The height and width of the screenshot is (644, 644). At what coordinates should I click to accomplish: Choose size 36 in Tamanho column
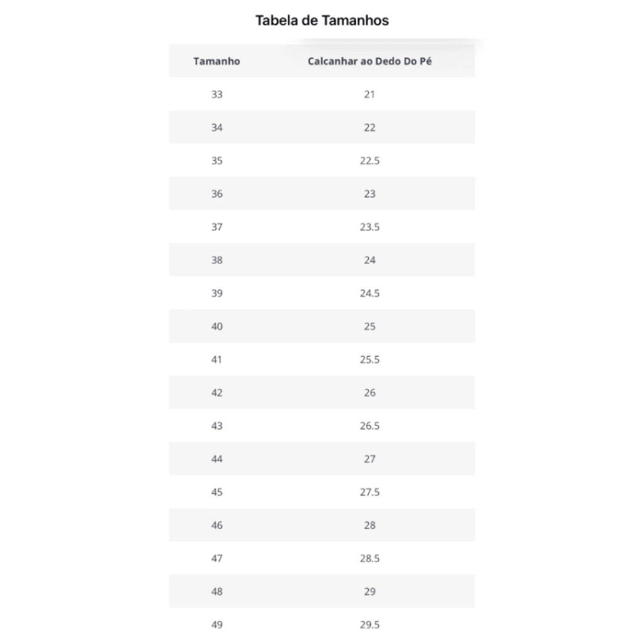click(x=217, y=194)
